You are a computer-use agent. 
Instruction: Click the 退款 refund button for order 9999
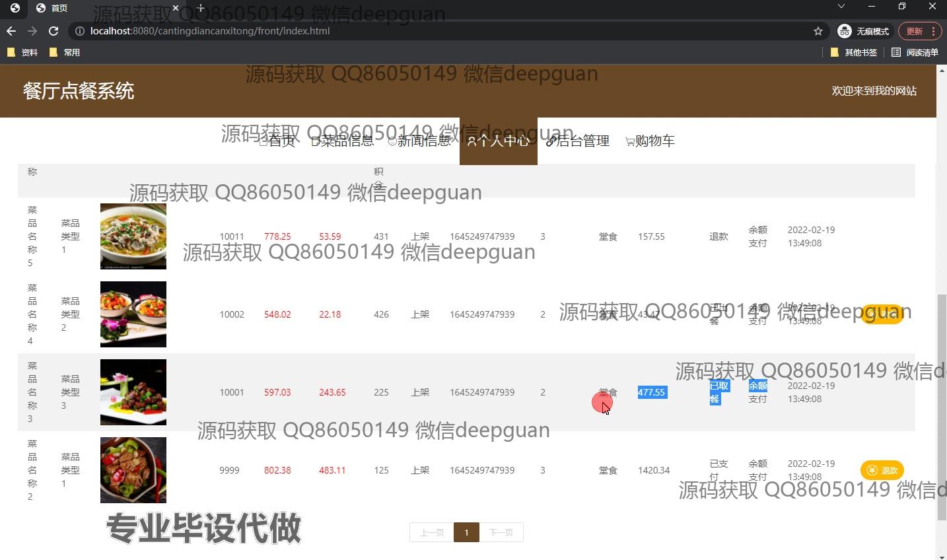pos(882,470)
